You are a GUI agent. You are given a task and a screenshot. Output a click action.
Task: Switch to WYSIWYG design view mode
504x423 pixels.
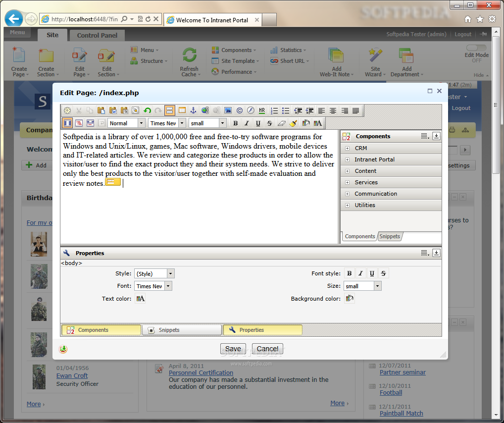click(67, 123)
